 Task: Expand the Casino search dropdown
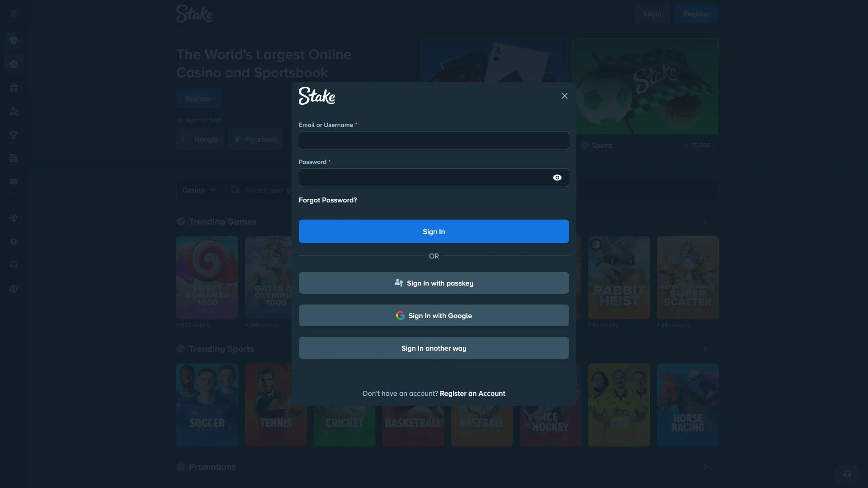[x=199, y=190]
